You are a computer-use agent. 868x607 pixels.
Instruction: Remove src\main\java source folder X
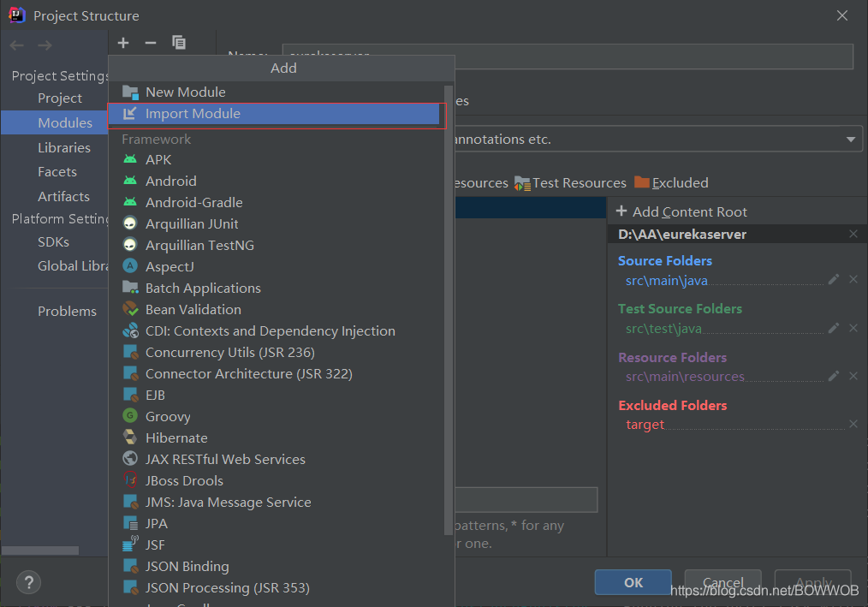click(853, 280)
